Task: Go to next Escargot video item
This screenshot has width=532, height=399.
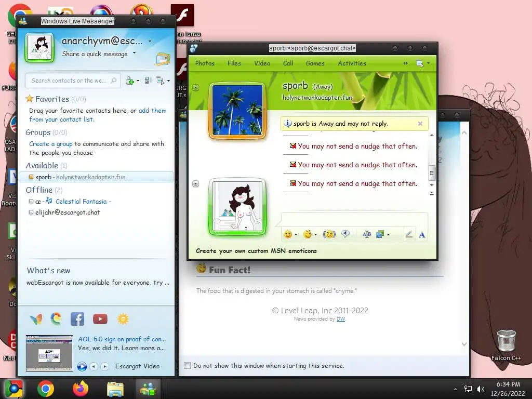Action: pos(105,366)
